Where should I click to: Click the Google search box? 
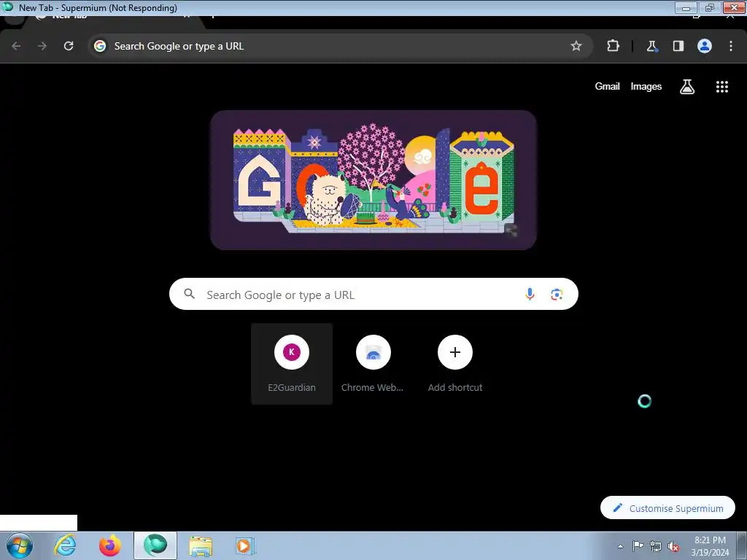tap(373, 295)
